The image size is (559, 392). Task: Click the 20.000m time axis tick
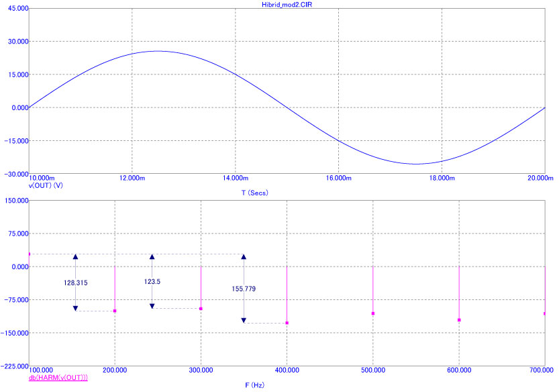tap(540, 178)
